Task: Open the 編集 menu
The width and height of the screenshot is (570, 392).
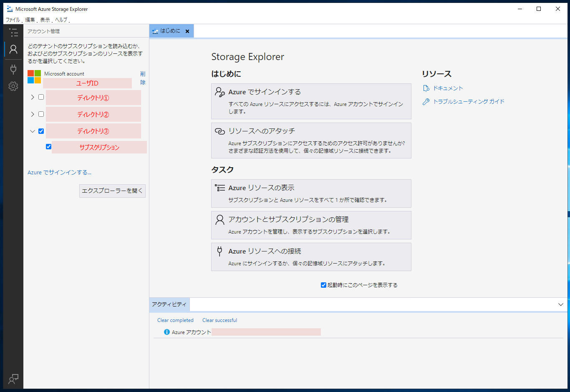Action: [x=30, y=20]
